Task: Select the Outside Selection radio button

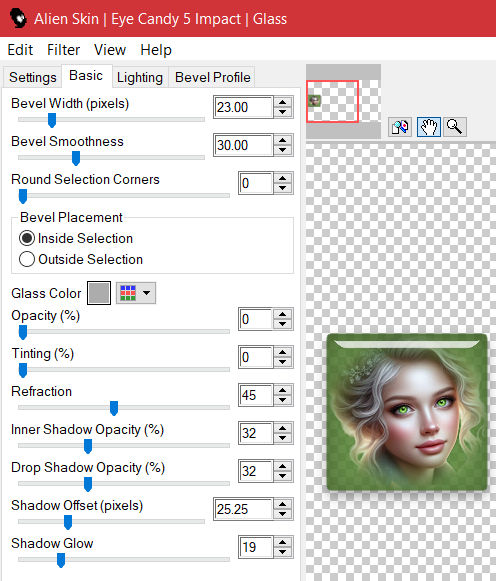Action: 27,259
